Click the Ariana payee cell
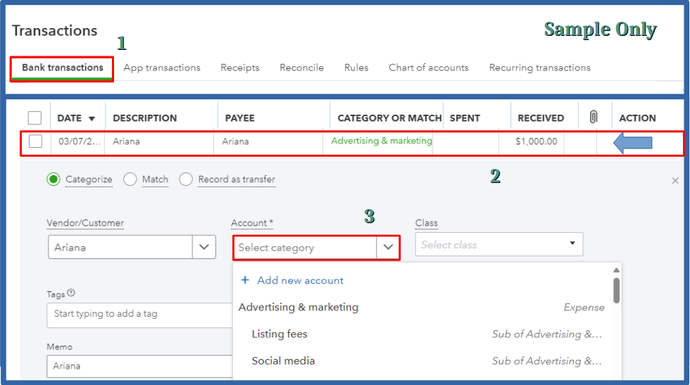This screenshot has width=690, height=385. point(235,141)
